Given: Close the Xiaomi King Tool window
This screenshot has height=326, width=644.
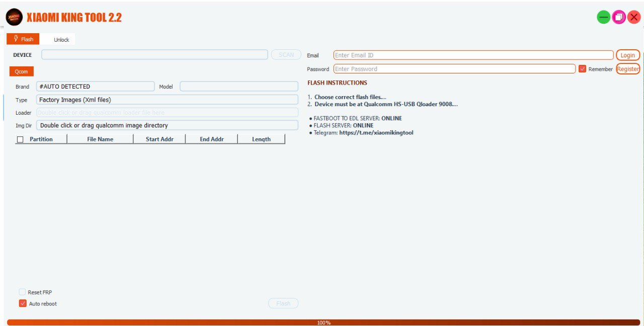Looking at the screenshot, I should [634, 18].
